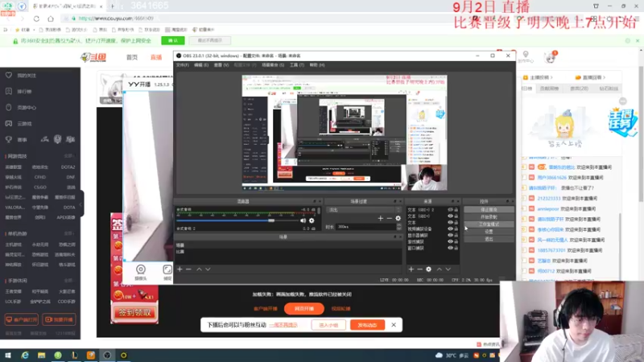
Task: Mute the desktop audio speaker icon in OBS mixer
Action: 303,220
